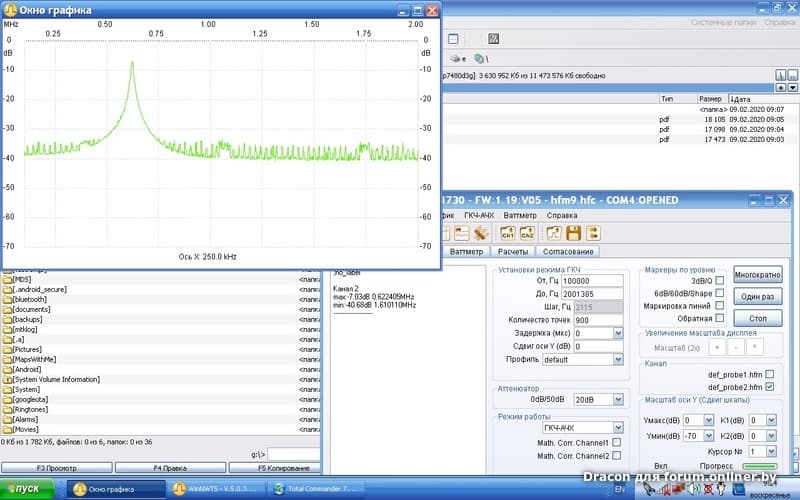This screenshot has width=800, height=500.
Task: Click the graph curve toolbar icon
Action: coord(463,232)
